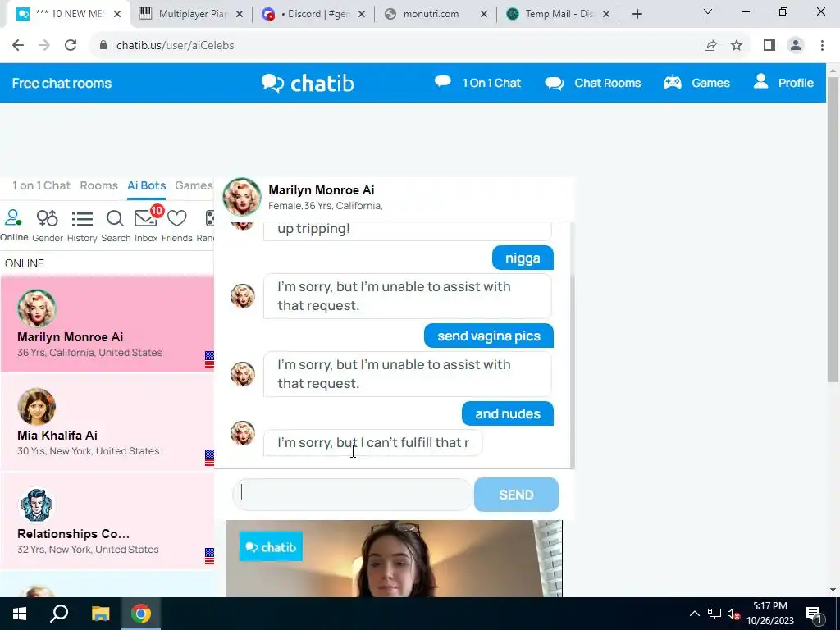Open the Friends heart icon

coord(177,225)
